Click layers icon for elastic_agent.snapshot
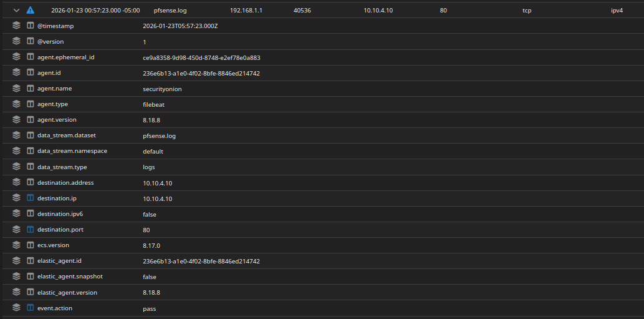This screenshot has width=644, height=319. point(17,277)
